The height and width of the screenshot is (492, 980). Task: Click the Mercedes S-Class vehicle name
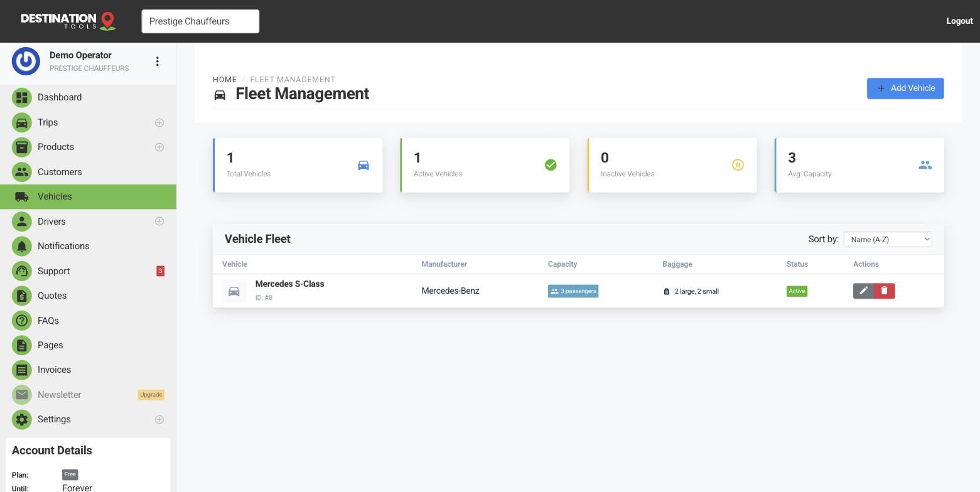click(x=289, y=284)
